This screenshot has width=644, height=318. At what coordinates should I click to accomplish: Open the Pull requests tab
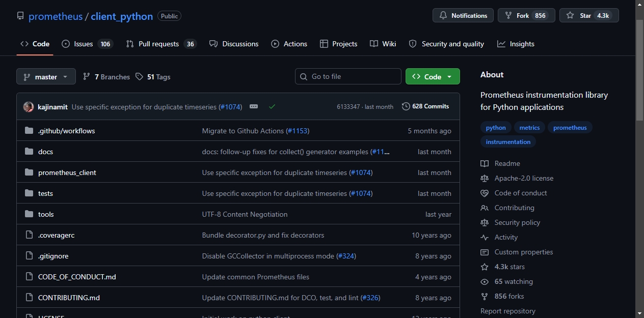click(x=162, y=44)
